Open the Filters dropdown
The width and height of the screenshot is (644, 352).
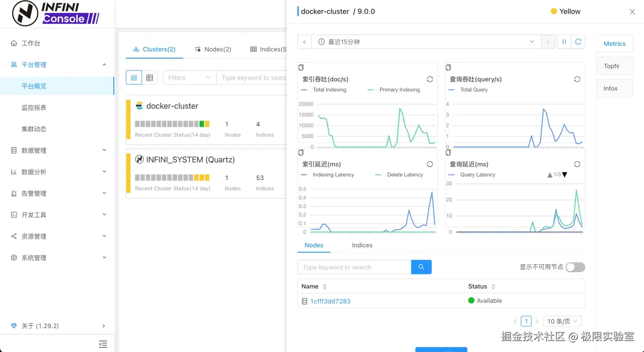point(189,78)
